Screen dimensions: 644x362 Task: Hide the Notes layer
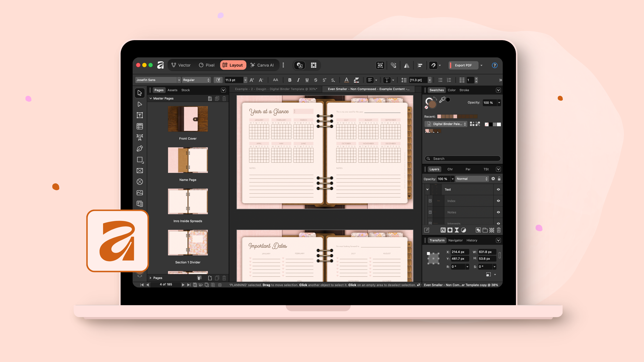point(498,212)
